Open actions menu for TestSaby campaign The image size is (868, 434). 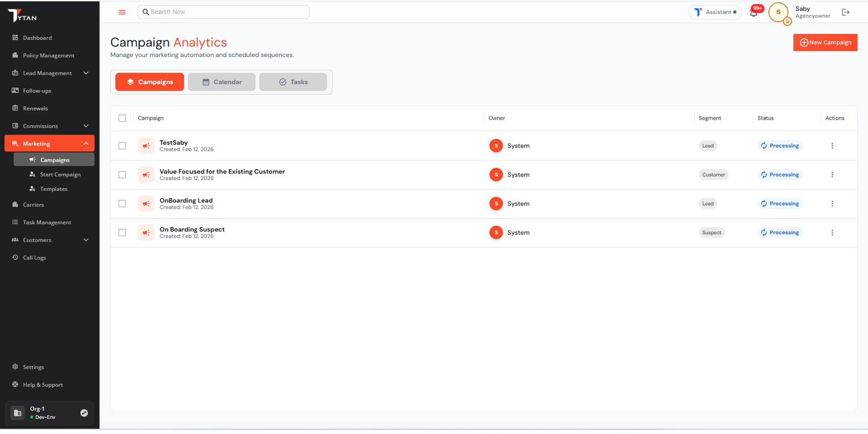point(832,146)
